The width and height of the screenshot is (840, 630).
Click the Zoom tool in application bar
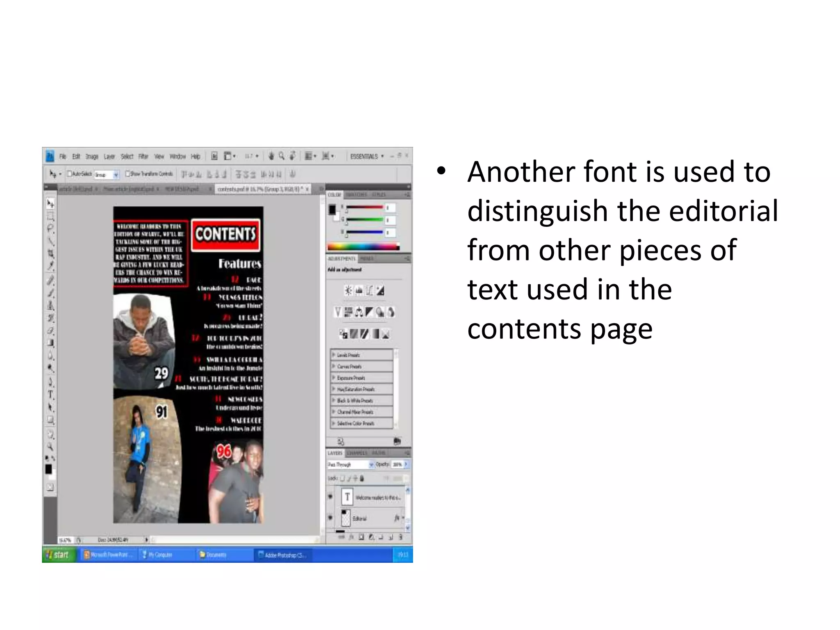tap(281, 156)
